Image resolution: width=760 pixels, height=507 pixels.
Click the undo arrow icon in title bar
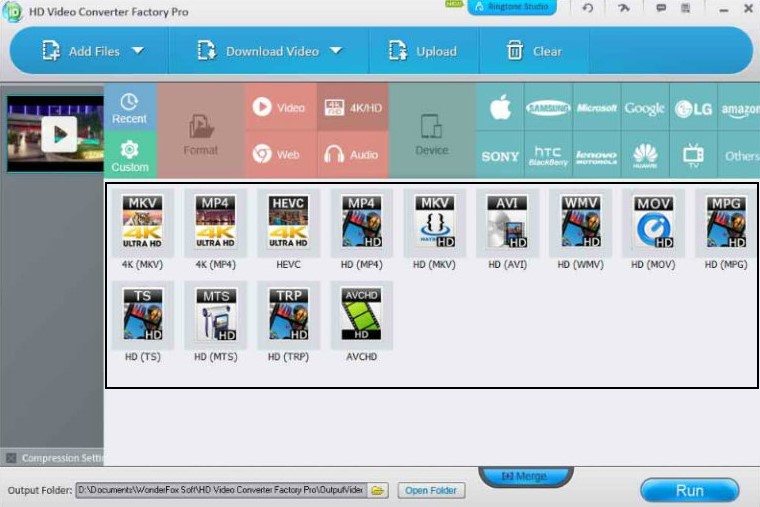587,8
